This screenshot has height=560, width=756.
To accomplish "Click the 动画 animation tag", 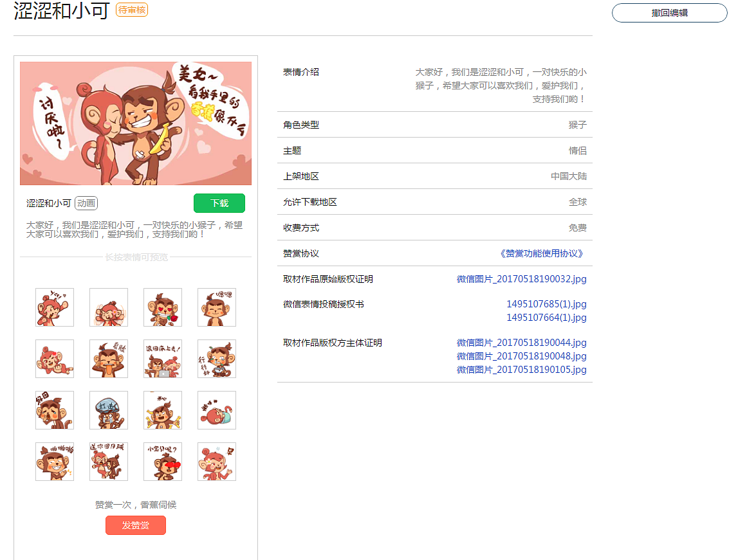I will [86, 203].
